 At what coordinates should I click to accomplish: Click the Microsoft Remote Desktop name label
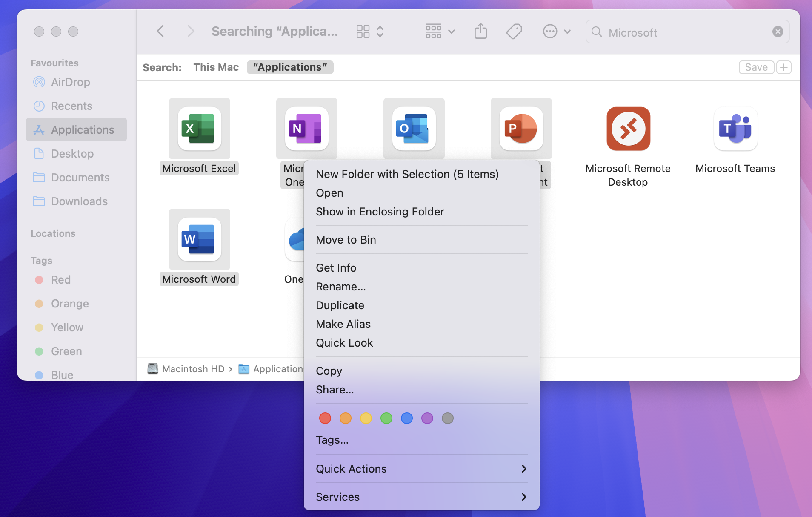coord(628,175)
